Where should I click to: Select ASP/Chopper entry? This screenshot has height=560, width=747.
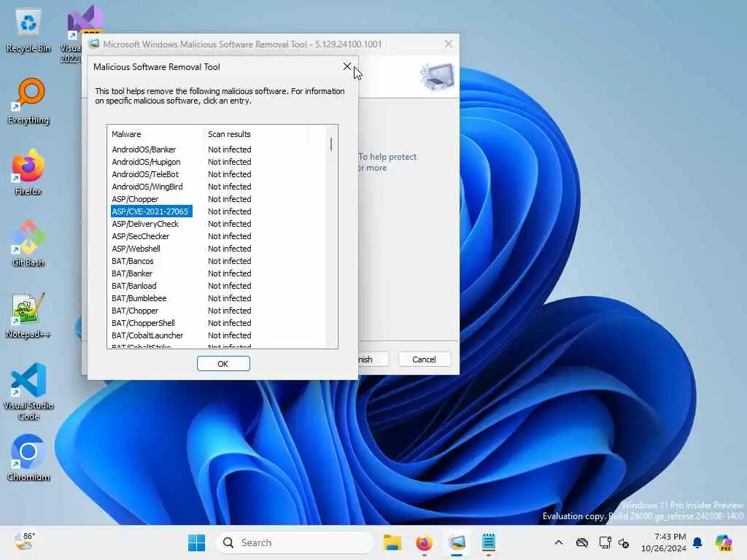[135, 199]
